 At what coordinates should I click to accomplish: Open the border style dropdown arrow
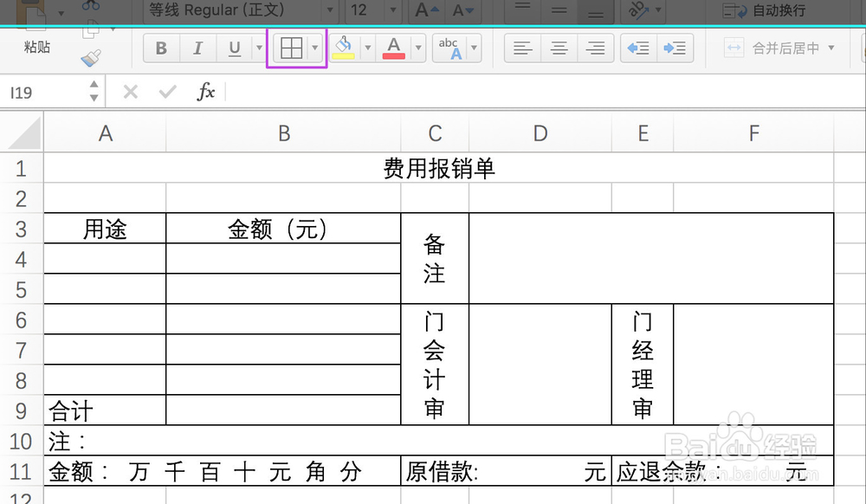[313, 48]
